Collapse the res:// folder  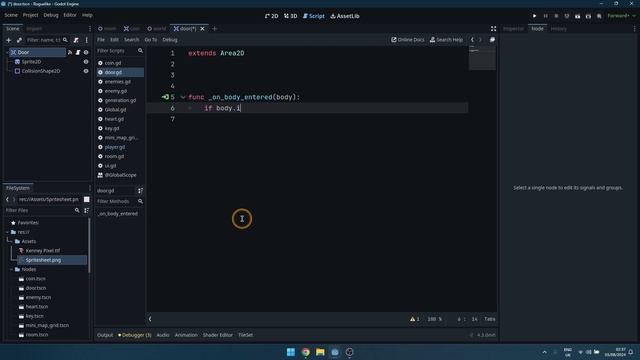7,232
